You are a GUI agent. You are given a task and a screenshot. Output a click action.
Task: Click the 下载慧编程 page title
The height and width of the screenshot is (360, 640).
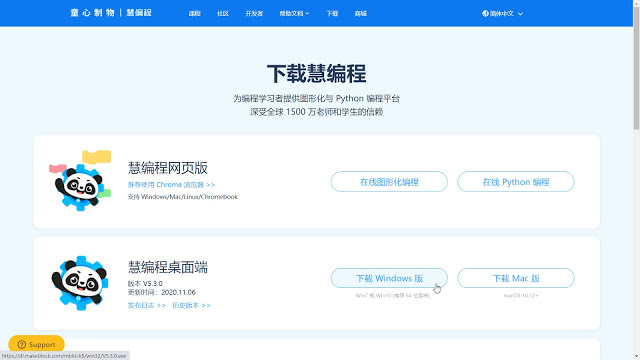point(316,74)
